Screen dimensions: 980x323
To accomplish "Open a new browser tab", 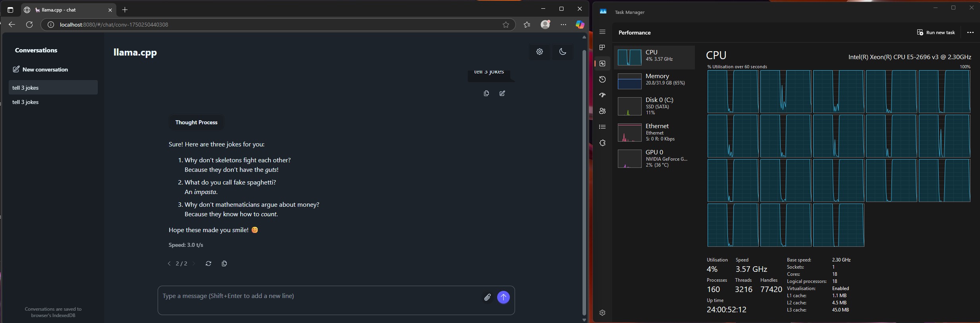I will tap(125, 10).
